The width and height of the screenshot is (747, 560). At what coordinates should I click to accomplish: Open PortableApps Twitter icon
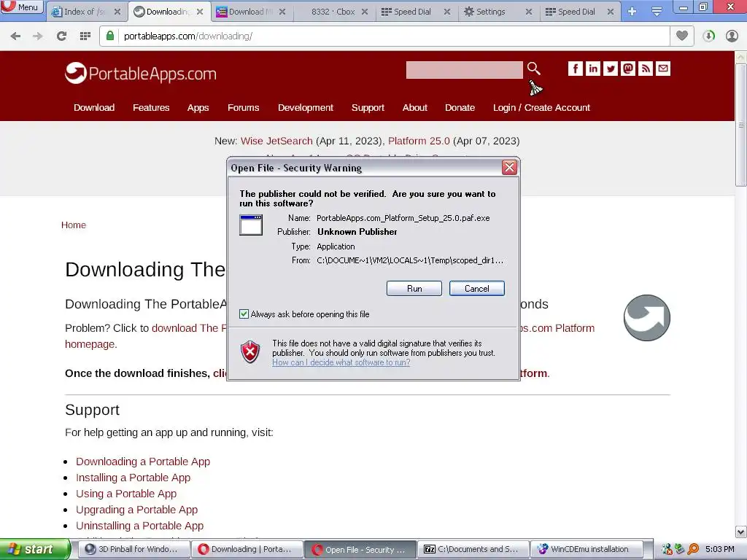[x=611, y=69]
